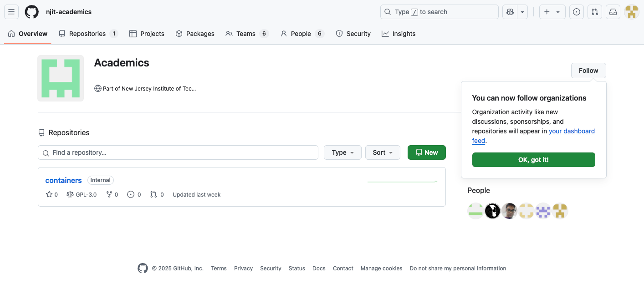Click the Academics organization avatar
This screenshot has height=289, width=644.
(61, 78)
